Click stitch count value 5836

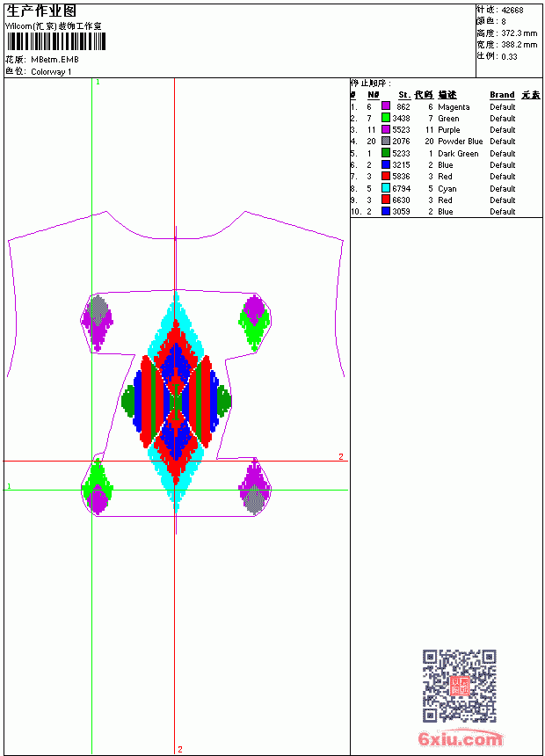pyautogui.click(x=401, y=177)
